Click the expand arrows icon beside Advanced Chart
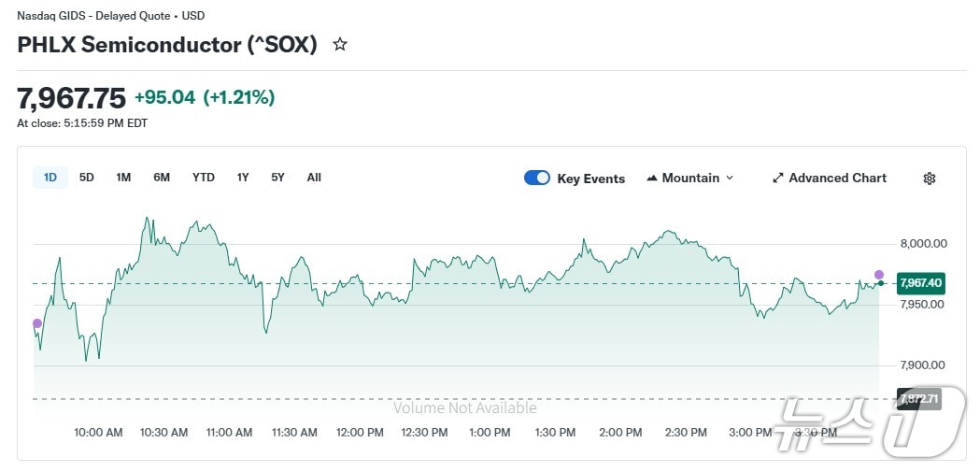This screenshot has height=472, width=980. (x=778, y=179)
